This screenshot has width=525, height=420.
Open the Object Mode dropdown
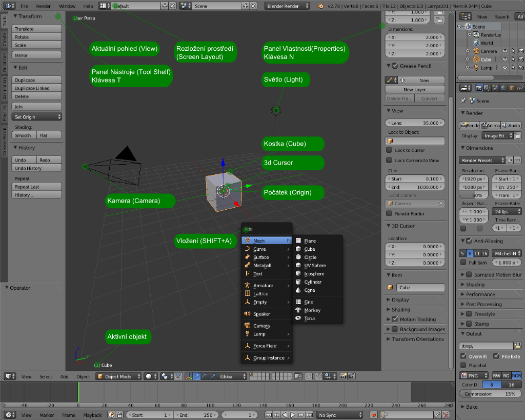click(118, 376)
